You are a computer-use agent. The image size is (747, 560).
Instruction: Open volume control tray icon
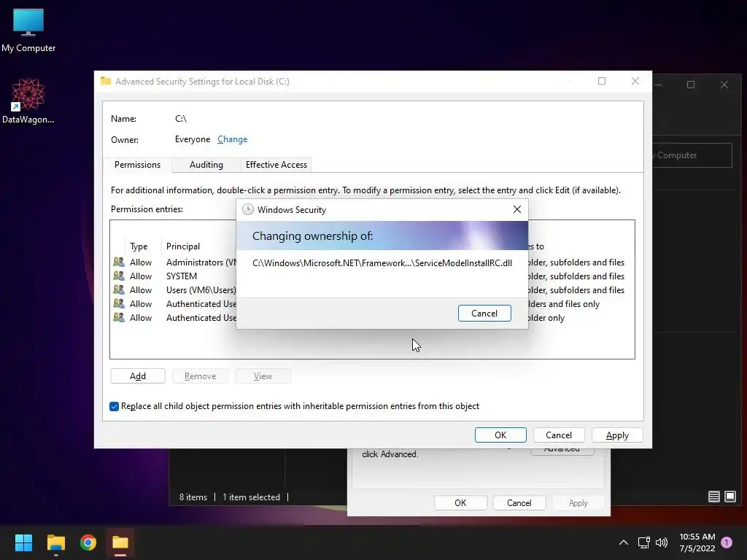[x=661, y=542]
